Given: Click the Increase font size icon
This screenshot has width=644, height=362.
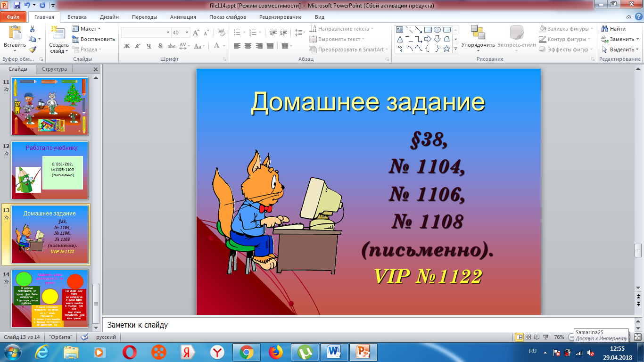Looking at the screenshot, I should point(196,33).
